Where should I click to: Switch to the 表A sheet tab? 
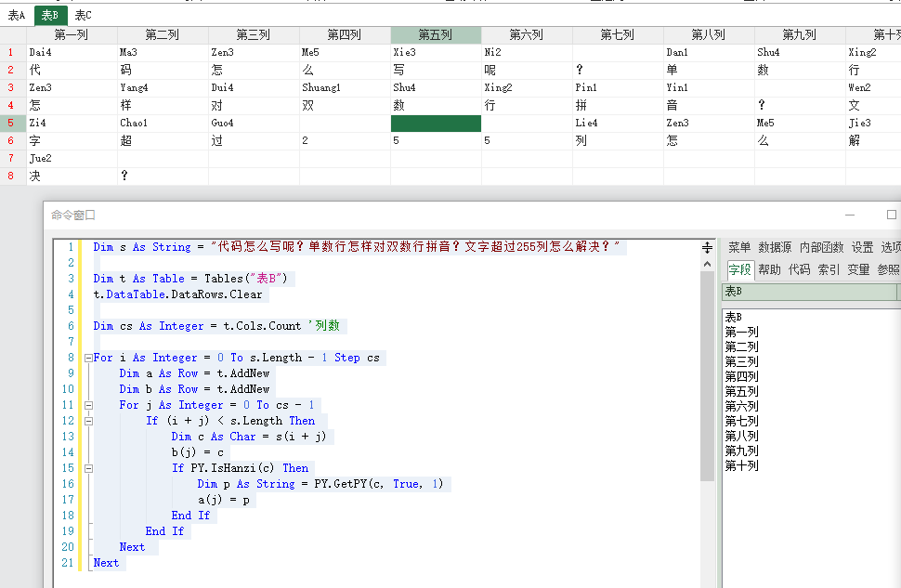(x=17, y=16)
